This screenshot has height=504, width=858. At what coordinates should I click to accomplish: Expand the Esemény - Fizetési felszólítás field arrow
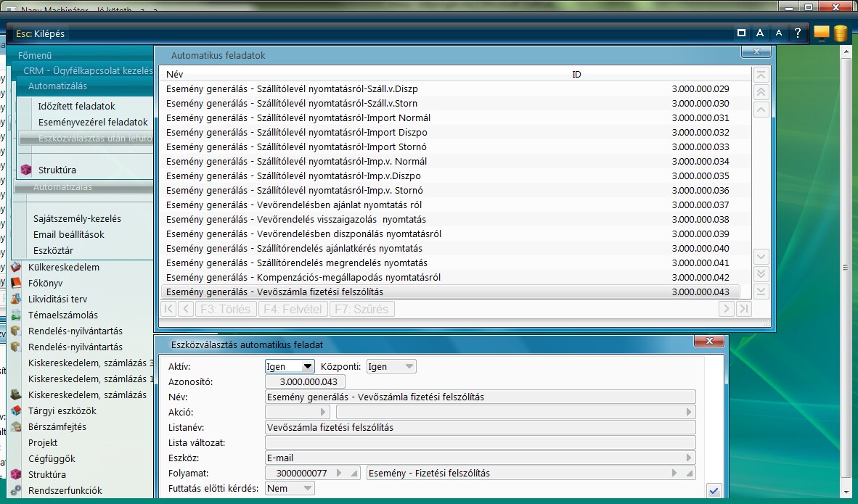tap(674, 474)
